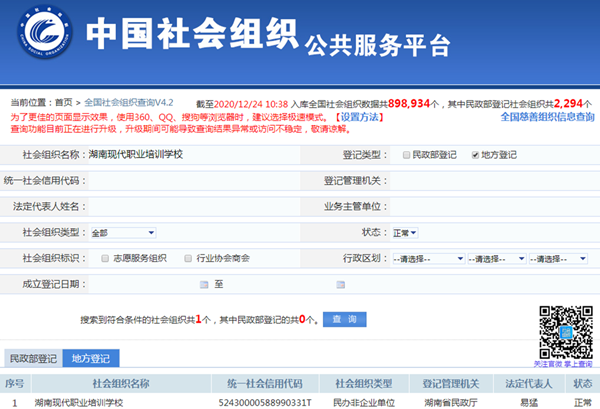Uncheck the 地方登记 checkbox
This screenshot has width=600, height=409.
tap(475, 155)
